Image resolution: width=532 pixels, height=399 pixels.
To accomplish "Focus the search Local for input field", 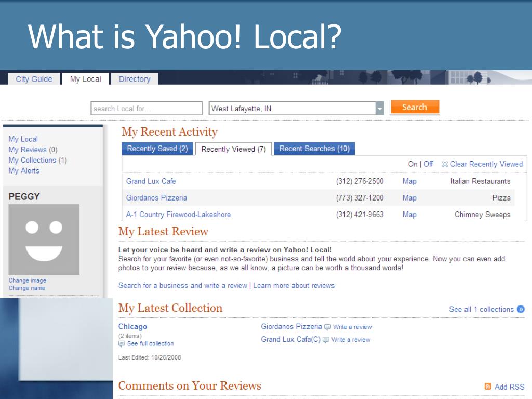I will pyautogui.click(x=147, y=109).
